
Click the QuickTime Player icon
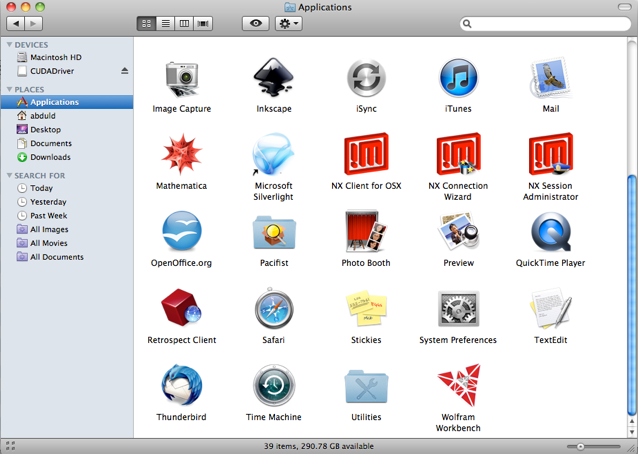pyautogui.click(x=551, y=232)
